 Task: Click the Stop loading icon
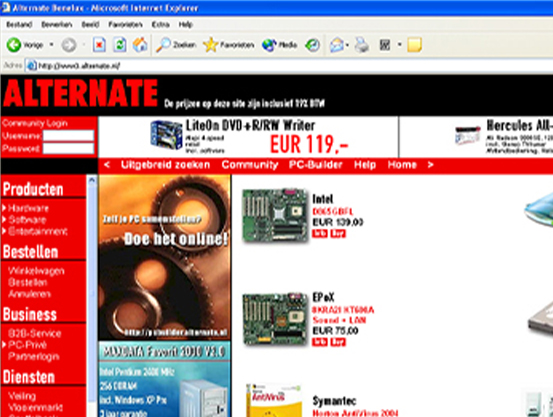(99, 45)
